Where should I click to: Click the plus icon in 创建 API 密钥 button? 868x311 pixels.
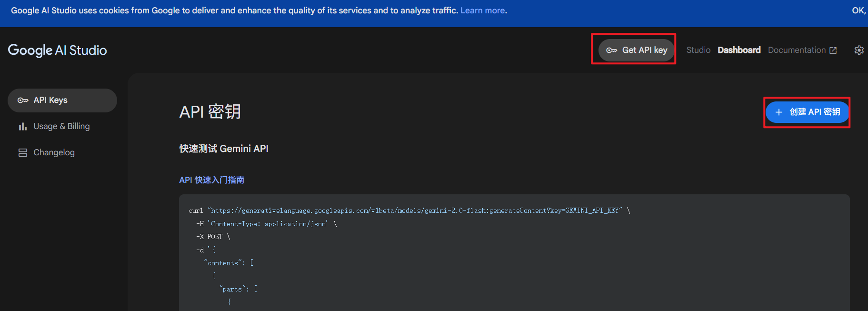(x=779, y=112)
